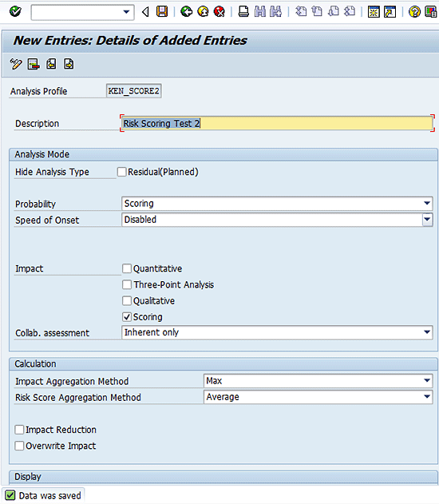439x504 pixels.
Task: Open command field dropdown arrow
Action: [127, 12]
